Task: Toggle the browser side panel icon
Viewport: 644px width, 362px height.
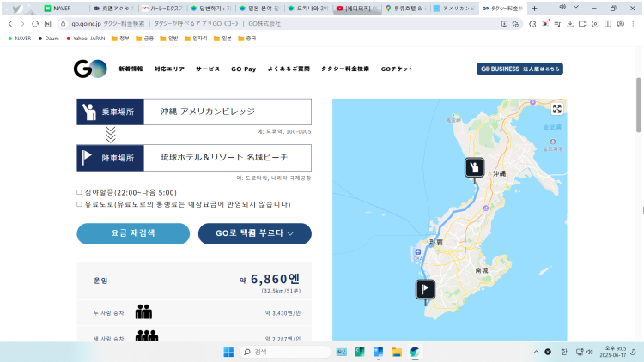Action: 608,24
